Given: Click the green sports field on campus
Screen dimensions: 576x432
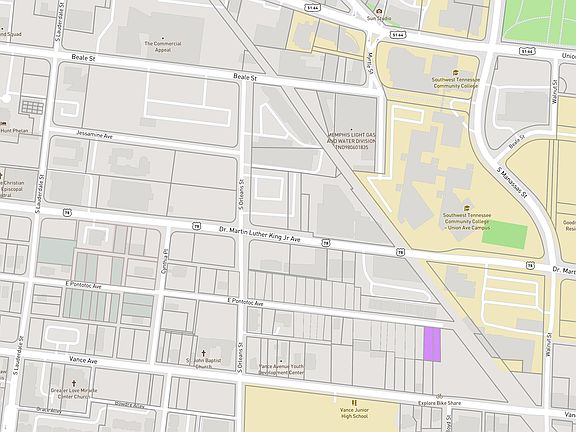Looking at the screenshot, I should [x=504, y=234].
